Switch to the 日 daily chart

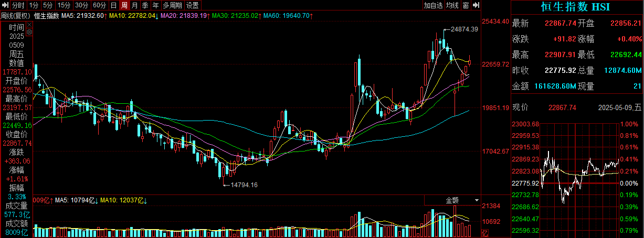(x=114, y=5)
